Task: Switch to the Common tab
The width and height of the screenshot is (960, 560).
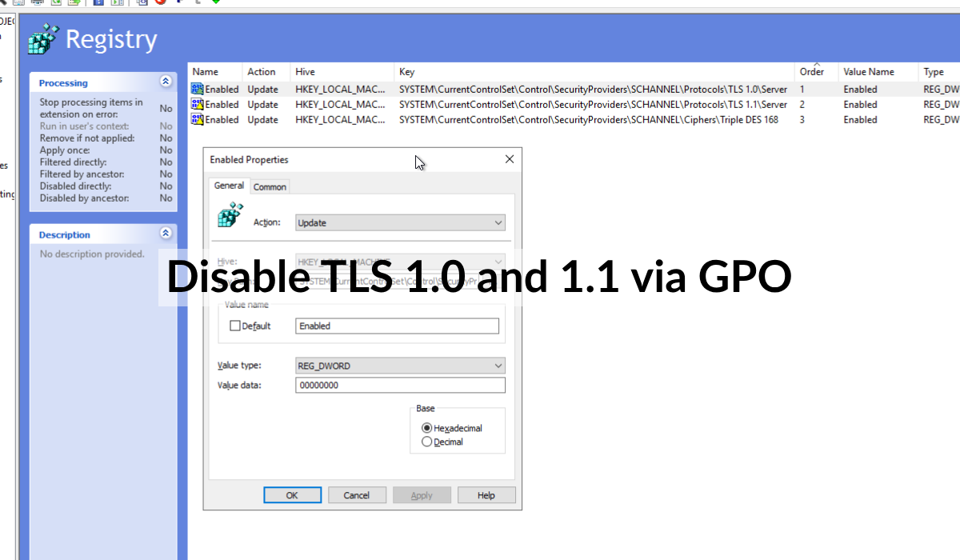Action: point(270,186)
